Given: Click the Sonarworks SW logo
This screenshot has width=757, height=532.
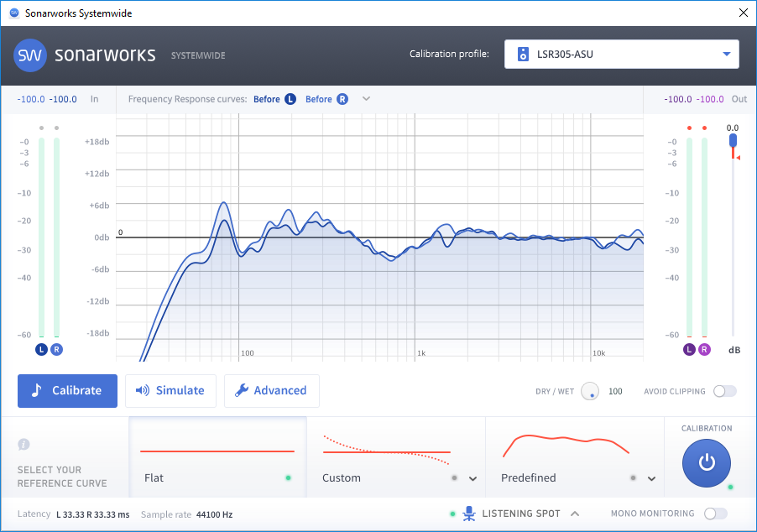Looking at the screenshot, I should pos(30,55).
